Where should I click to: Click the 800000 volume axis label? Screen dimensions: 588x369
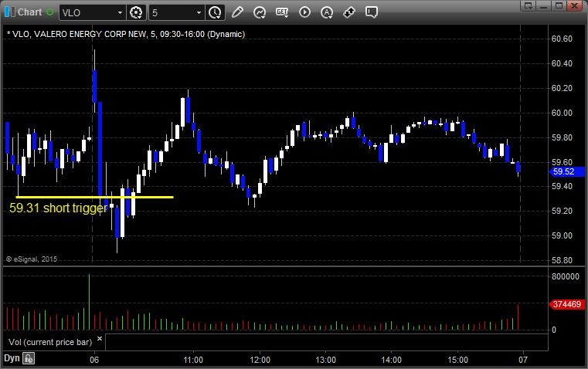click(x=566, y=276)
